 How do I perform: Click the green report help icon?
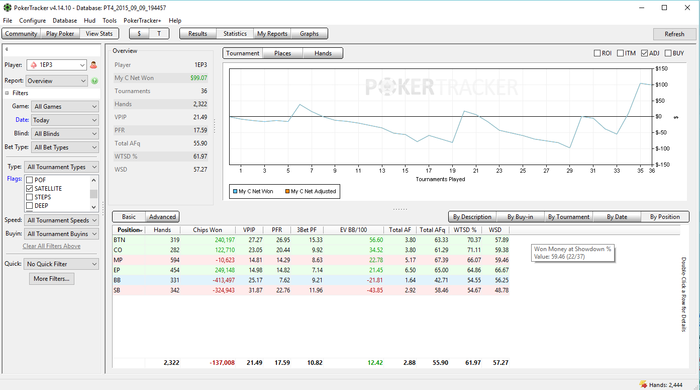pyautogui.click(x=95, y=81)
